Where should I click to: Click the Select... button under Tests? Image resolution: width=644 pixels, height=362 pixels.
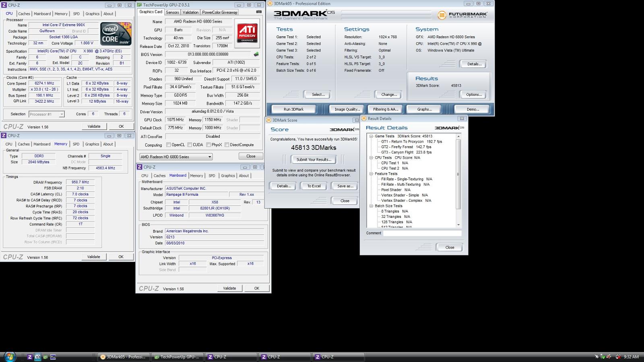click(x=318, y=95)
